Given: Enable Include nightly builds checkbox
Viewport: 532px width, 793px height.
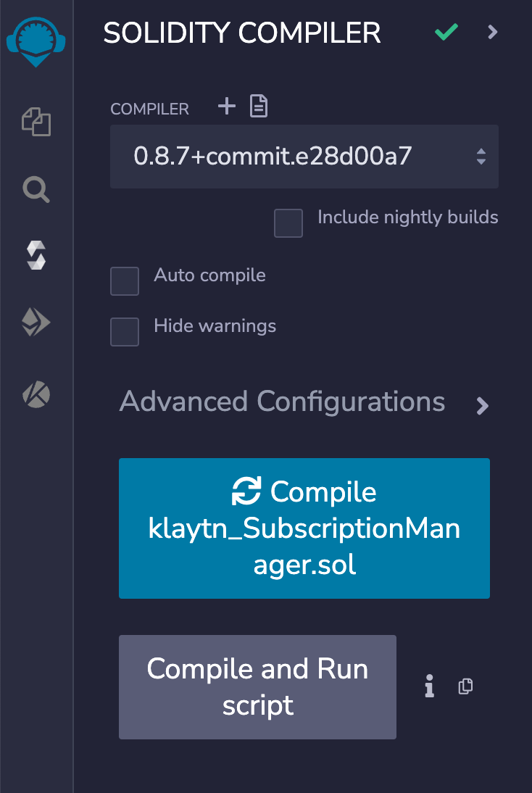Looking at the screenshot, I should pos(288,223).
